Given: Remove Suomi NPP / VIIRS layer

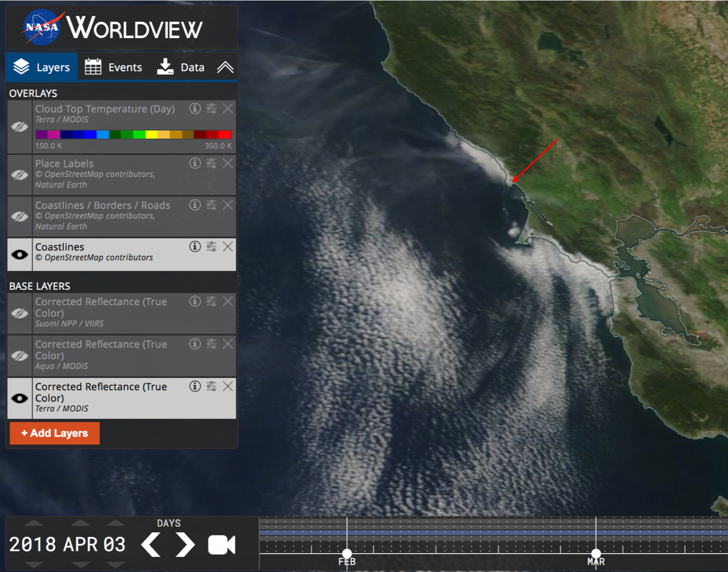Looking at the screenshot, I should click(228, 301).
